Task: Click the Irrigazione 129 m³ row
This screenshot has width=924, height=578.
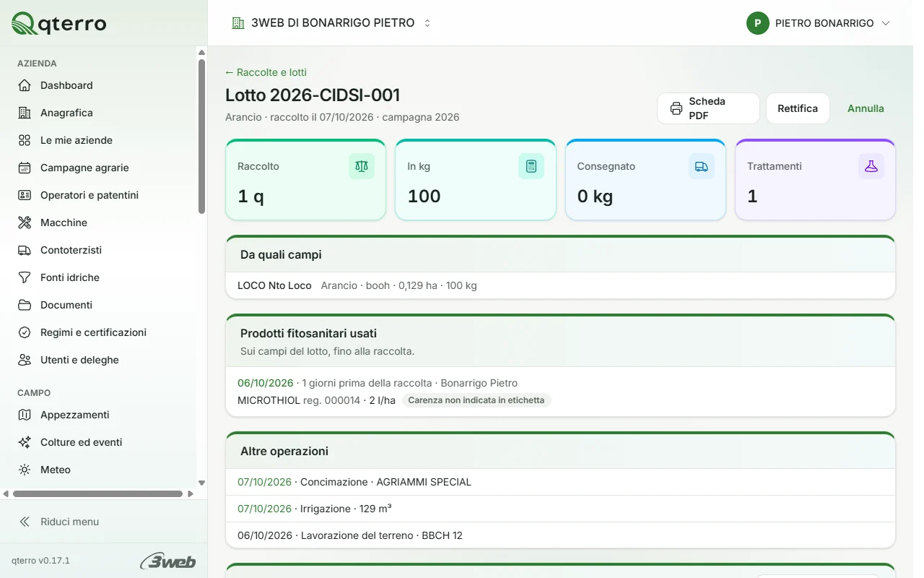Action: pyautogui.click(x=560, y=509)
